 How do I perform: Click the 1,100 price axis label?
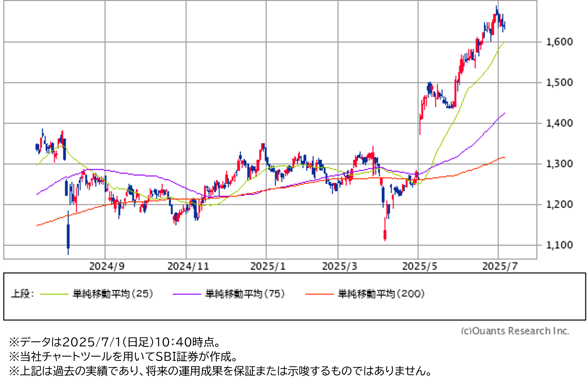tap(559, 245)
